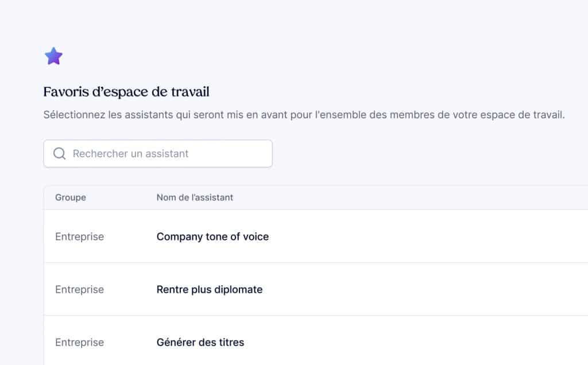Image resolution: width=588 pixels, height=365 pixels.
Task: Click "Entreprise" group beside Générer des titres
Action: point(79,343)
